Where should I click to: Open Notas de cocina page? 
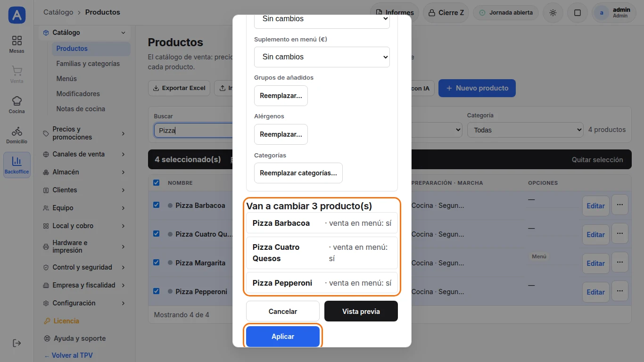coord(81,109)
